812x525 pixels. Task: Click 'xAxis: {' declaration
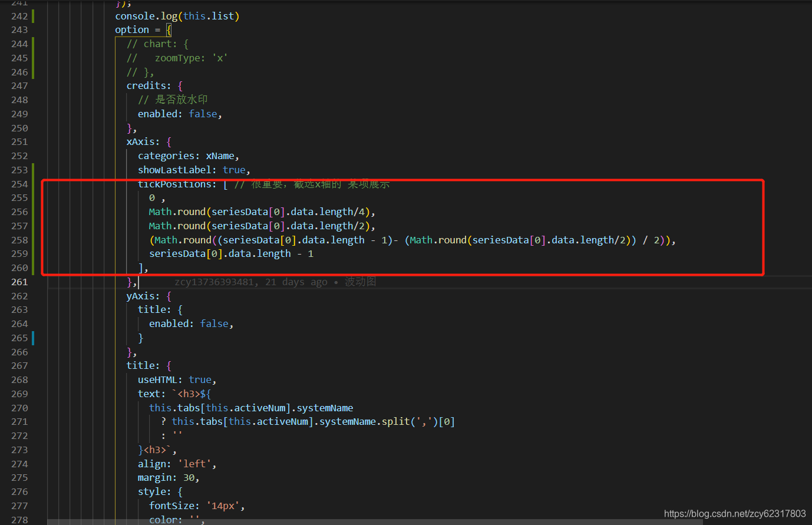(148, 141)
